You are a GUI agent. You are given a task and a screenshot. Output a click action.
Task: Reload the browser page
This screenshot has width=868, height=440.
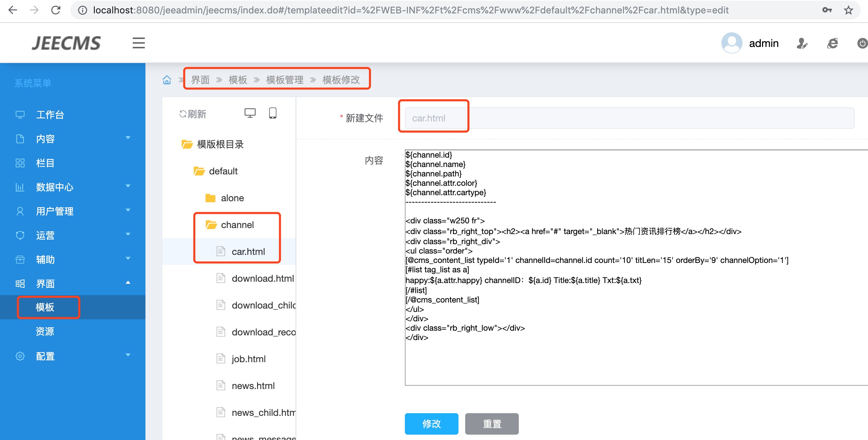[56, 10]
